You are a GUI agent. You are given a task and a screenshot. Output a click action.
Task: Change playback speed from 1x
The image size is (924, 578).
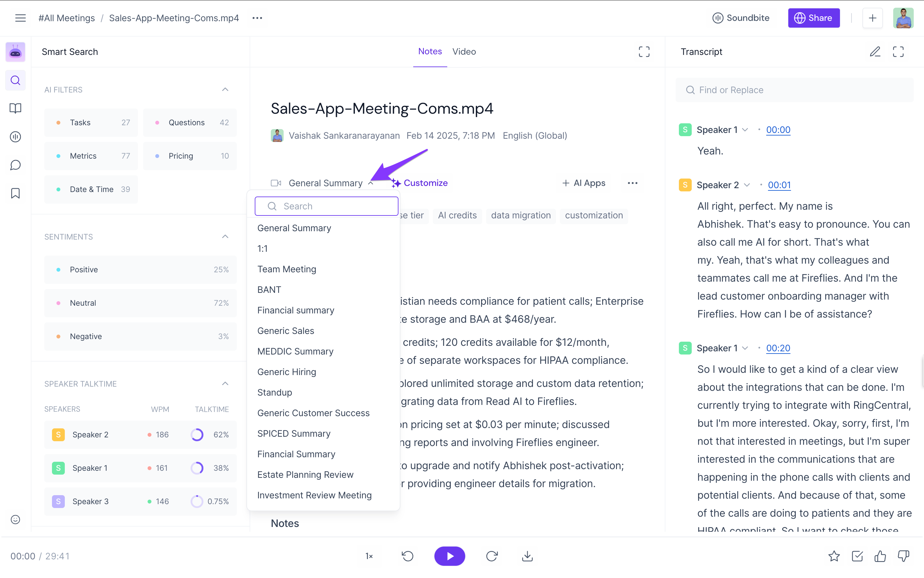(369, 556)
